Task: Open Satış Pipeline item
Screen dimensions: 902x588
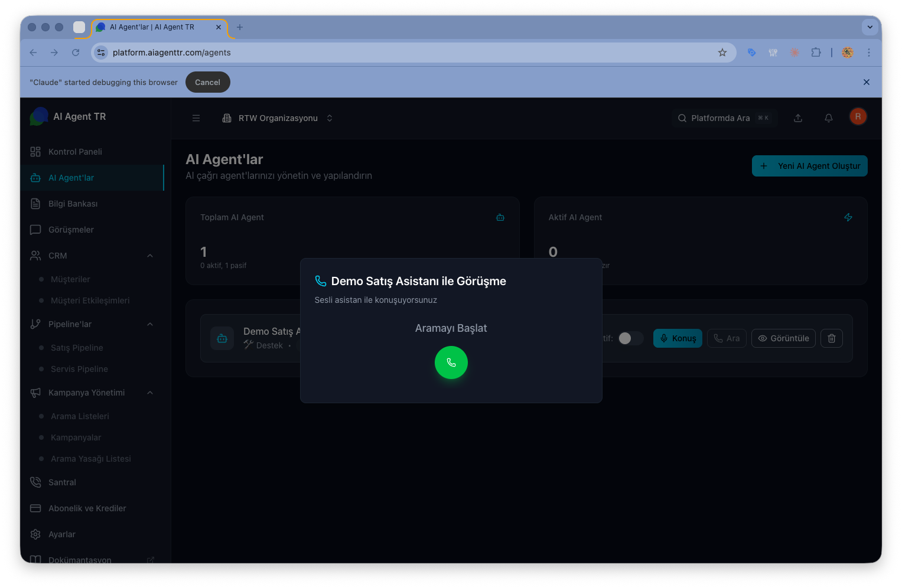Action: click(x=77, y=348)
